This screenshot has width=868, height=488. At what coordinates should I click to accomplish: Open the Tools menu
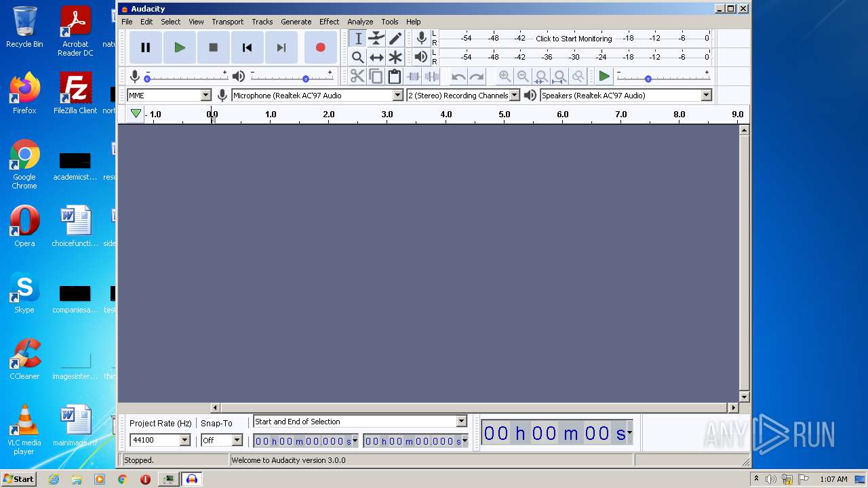[x=390, y=22]
